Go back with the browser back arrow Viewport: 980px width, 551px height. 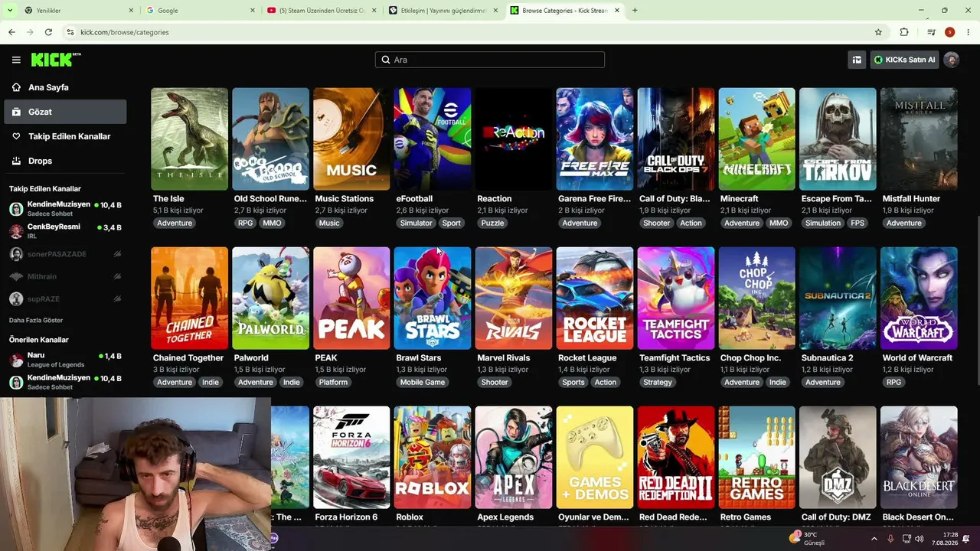(11, 32)
